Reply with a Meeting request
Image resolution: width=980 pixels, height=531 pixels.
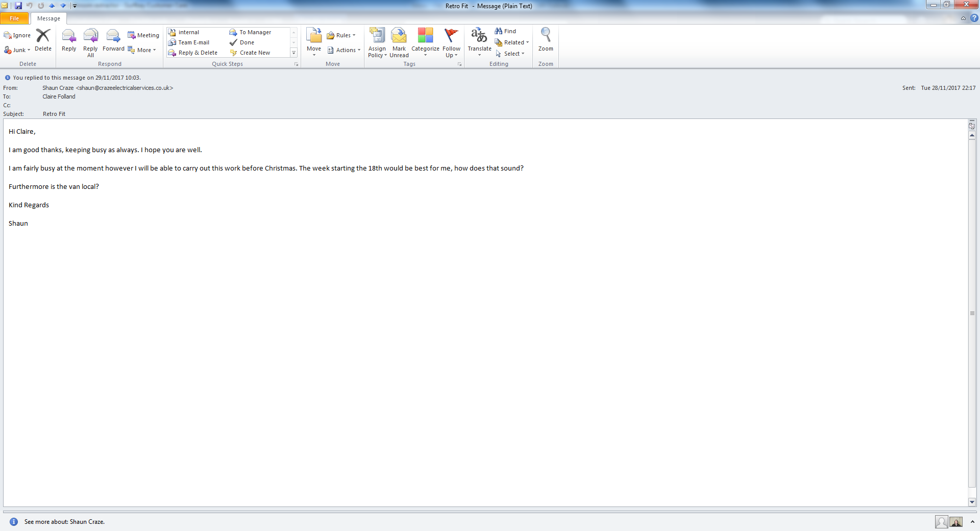[143, 35]
